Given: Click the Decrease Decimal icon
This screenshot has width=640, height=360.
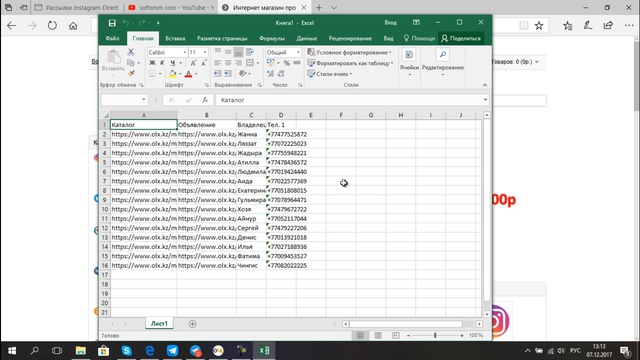Looking at the screenshot, I should pos(281,73).
